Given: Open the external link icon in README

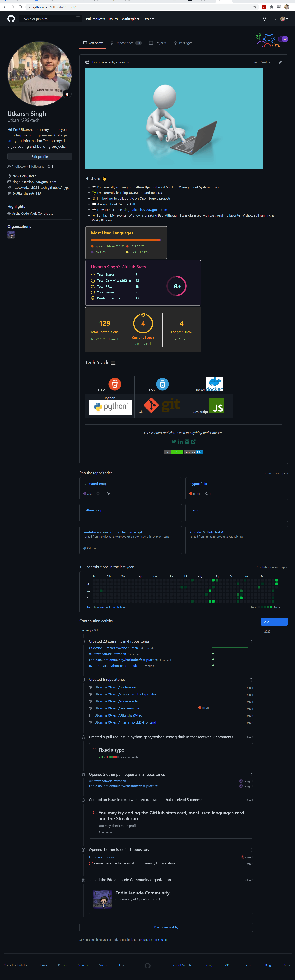Looking at the screenshot, I should pos(193,441).
